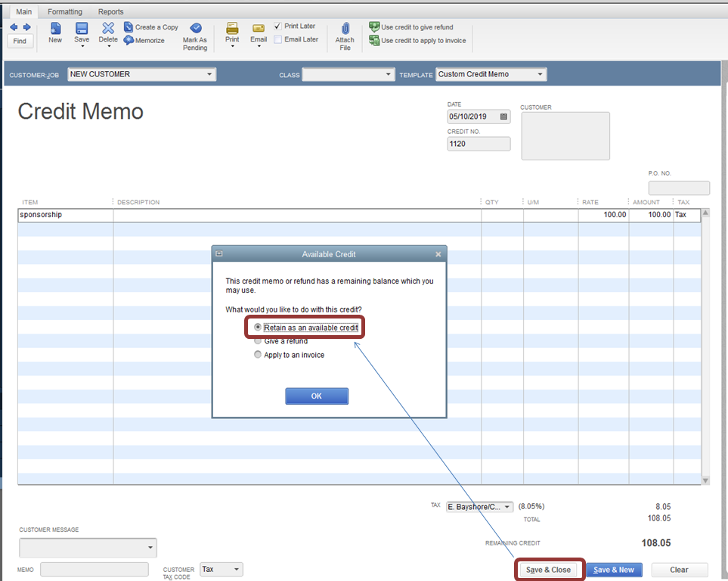Click Use credit to give refund

pos(411,27)
